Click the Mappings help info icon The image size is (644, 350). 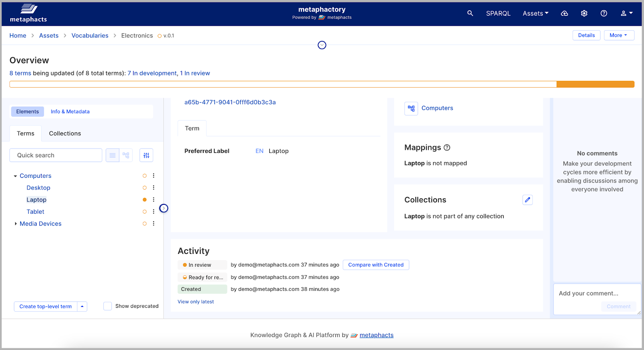(x=447, y=148)
